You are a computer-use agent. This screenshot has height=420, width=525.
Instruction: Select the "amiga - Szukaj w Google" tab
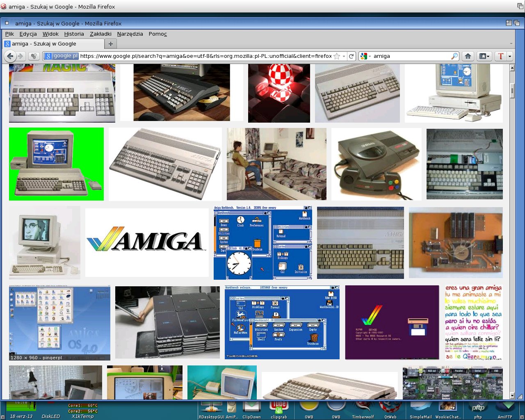[x=53, y=43]
